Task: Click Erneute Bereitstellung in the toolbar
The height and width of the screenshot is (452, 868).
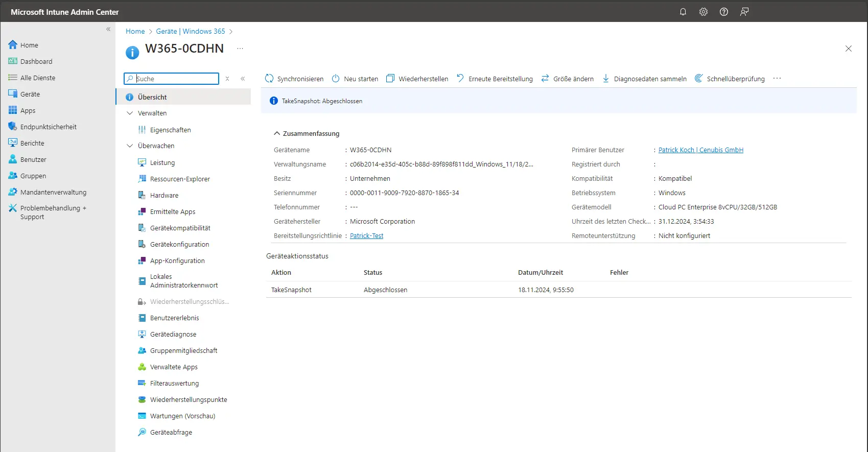Action: tap(495, 79)
